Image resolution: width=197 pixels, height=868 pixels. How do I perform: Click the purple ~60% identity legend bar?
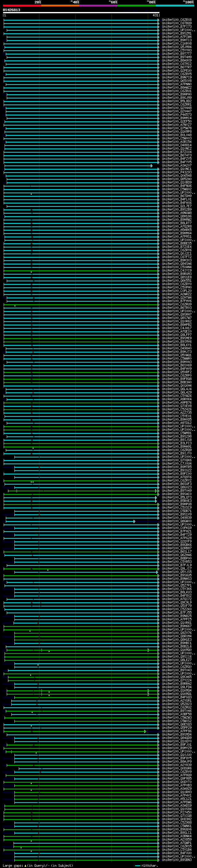tap(99, 6)
